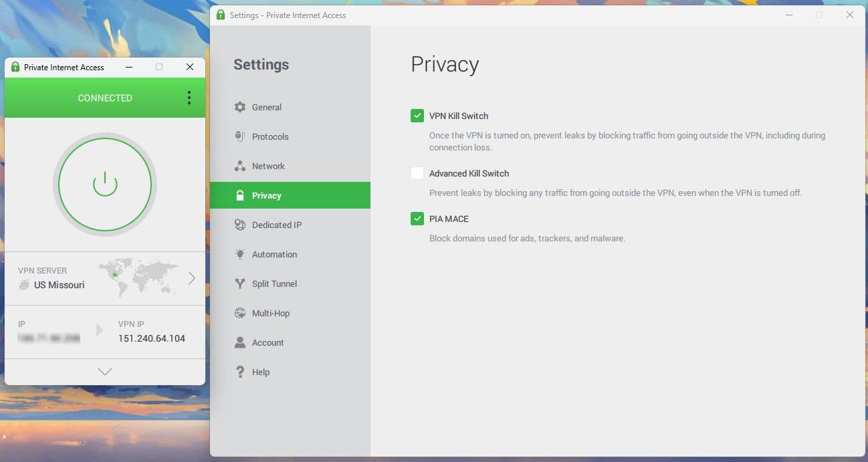
Task: Go to the Dedicated IP tab
Action: click(x=290, y=225)
